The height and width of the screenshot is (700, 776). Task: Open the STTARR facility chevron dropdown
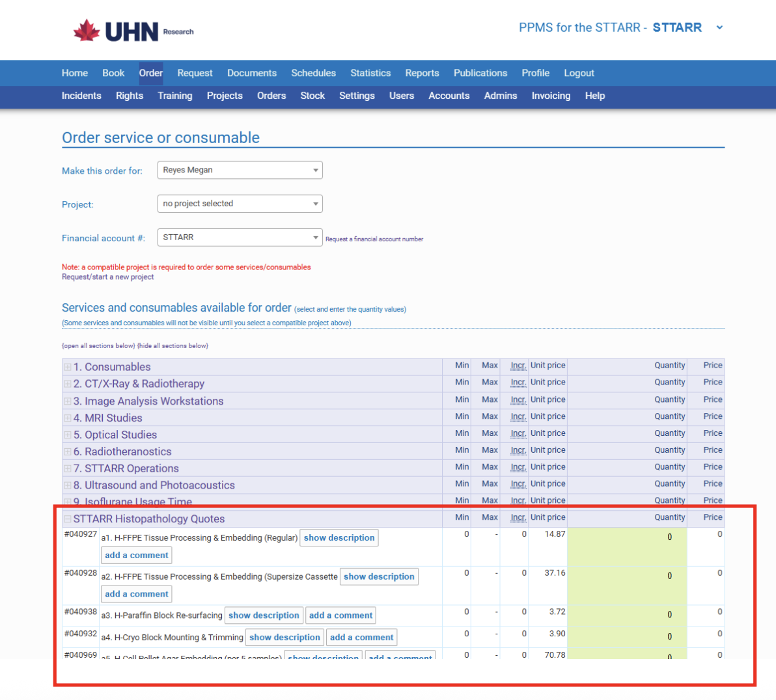click(719, 28)
